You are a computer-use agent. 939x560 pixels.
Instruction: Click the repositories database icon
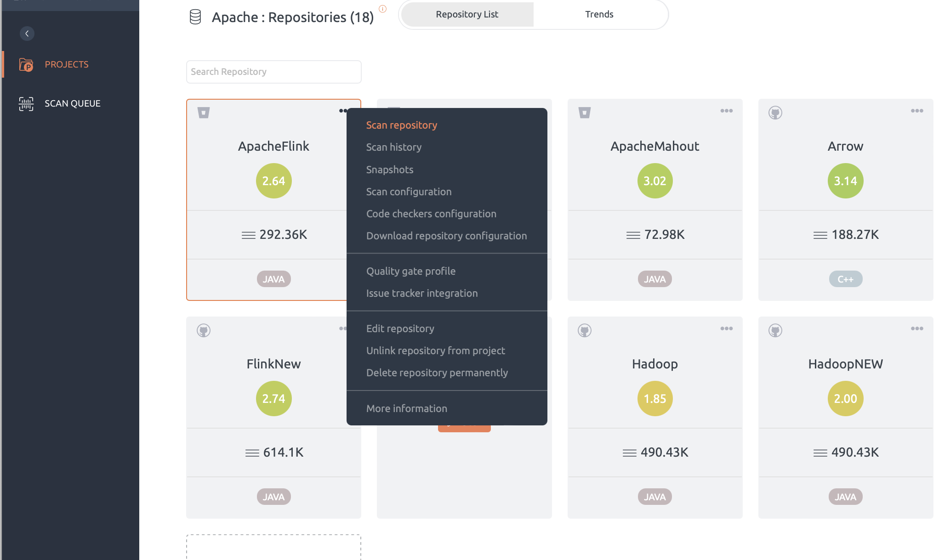point(195,17)
